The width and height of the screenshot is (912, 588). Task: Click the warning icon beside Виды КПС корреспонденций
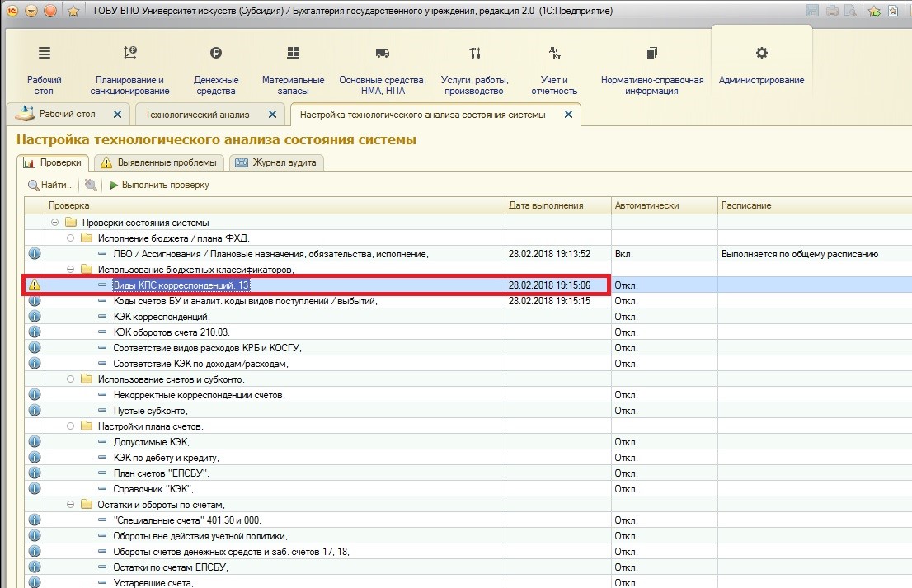point(34,285)
